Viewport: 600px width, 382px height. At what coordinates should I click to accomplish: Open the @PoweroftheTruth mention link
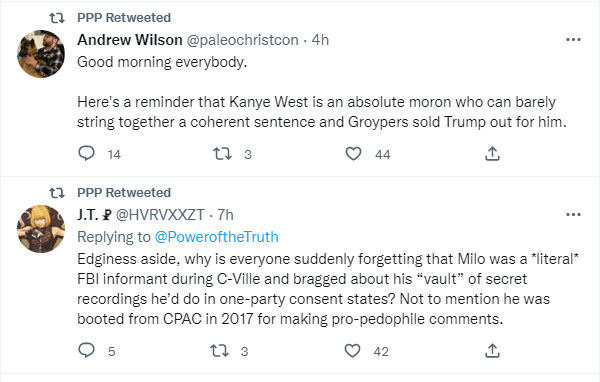coord(217,237)
